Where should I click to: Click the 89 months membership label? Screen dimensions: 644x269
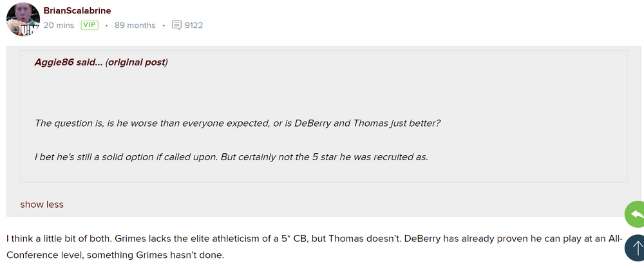(135, 26)
